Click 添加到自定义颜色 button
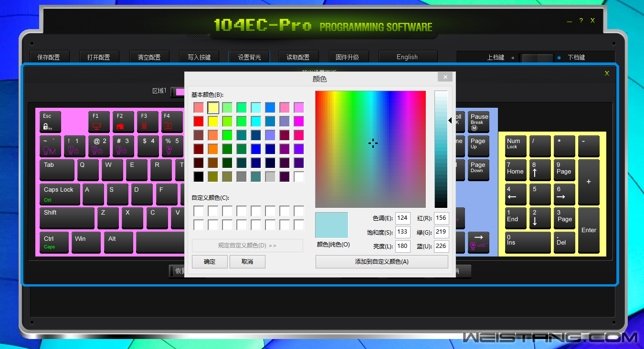644x349 pixels. click(x=382, y=262)
